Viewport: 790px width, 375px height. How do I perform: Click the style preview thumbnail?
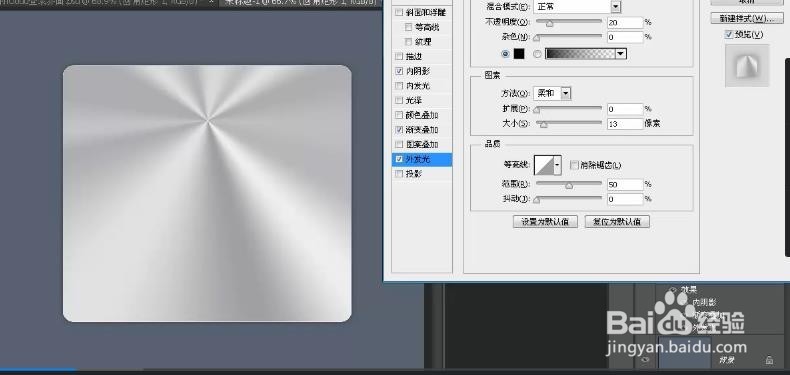[747, 66]
